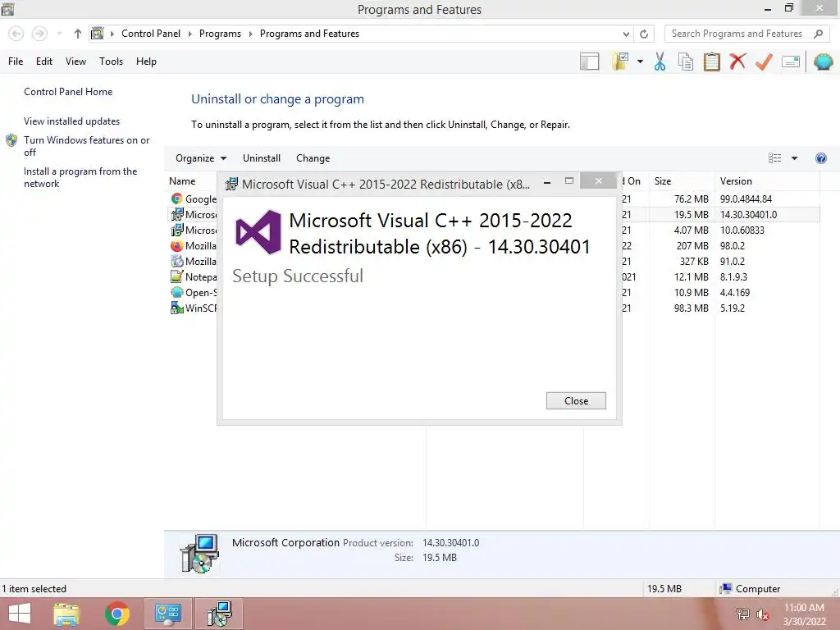840x630 pixels.
Task: Open the Edit menu
Action: click(x=44, y=62)
